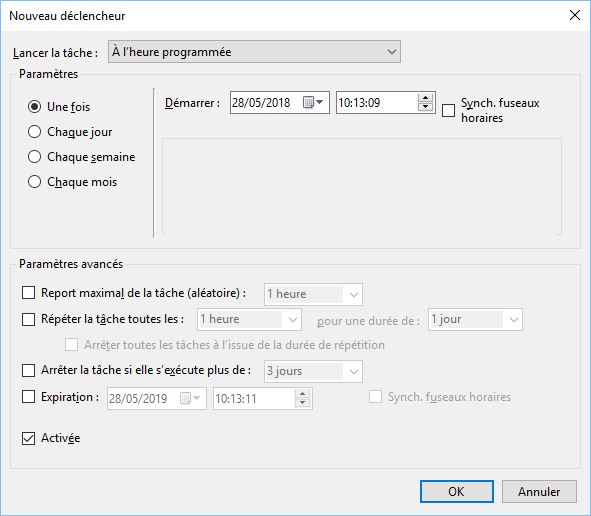Click the Annuler button
The image size is (591, 516).
point(539,491)
